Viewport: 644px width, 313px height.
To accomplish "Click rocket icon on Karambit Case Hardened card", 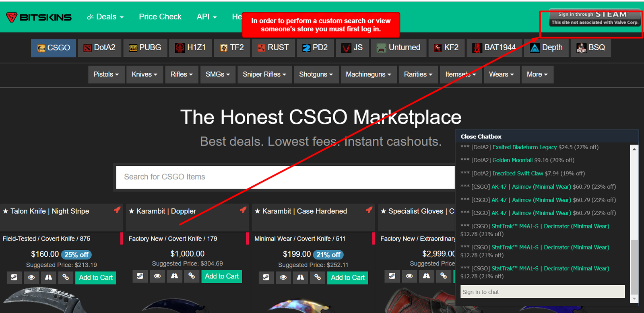I will (369, 210).
